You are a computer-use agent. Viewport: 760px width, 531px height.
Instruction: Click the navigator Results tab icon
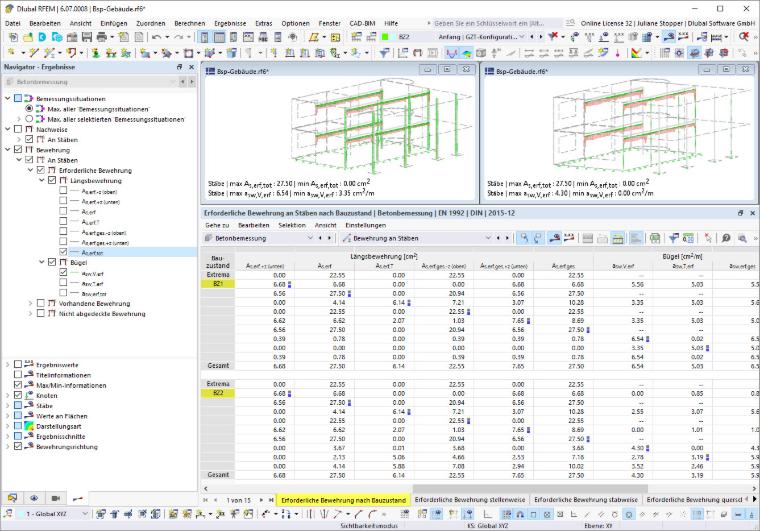click(78, 498)
